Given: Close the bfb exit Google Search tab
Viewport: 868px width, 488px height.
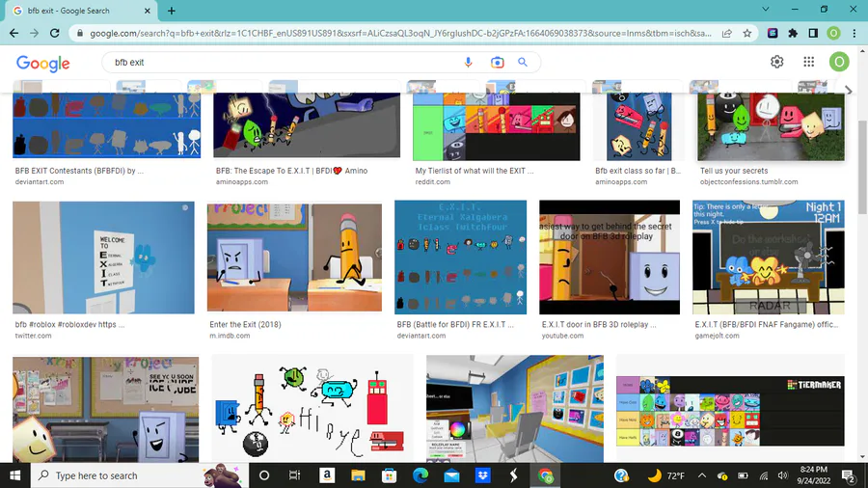Looking at the screenshot, I should click(148, 11).
